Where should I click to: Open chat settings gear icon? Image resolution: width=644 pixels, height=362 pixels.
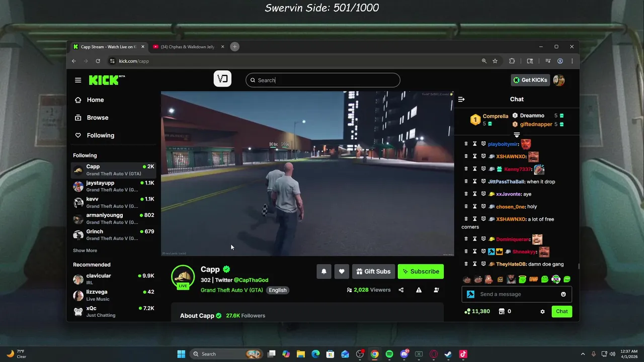click(542, 311)
